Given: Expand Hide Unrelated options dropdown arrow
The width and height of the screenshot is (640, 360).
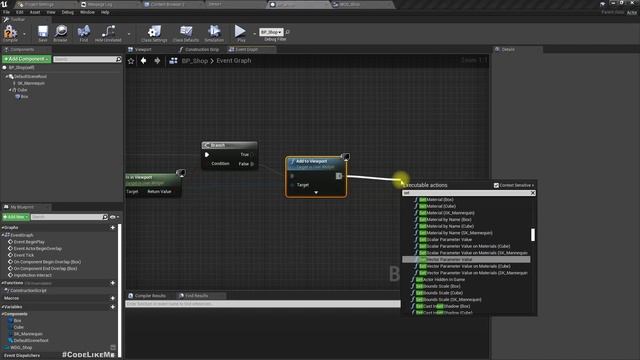Looking at the screenshot, I should [x=129, y=34].
